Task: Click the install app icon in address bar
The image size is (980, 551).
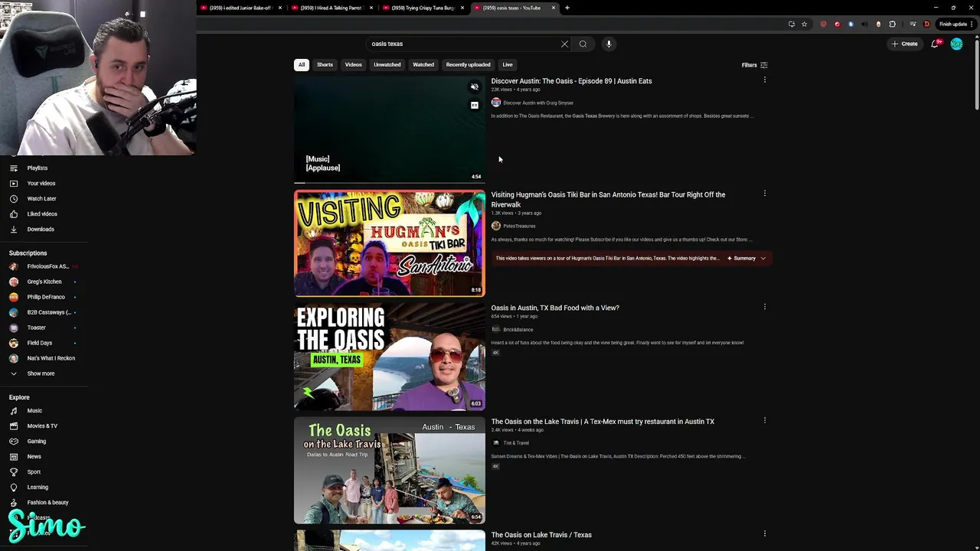Action: click(791, 24)
